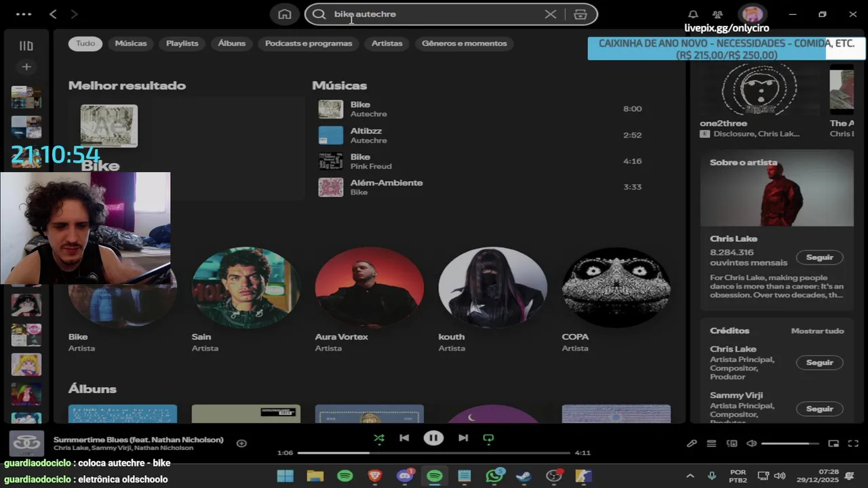
Task: Open the Home page icon
Action: (x=285, y=14)
